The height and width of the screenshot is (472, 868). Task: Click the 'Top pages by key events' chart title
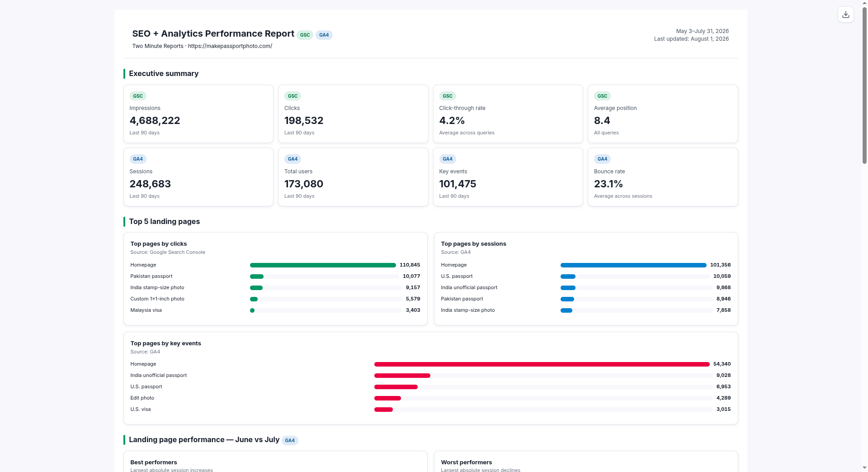166,343
